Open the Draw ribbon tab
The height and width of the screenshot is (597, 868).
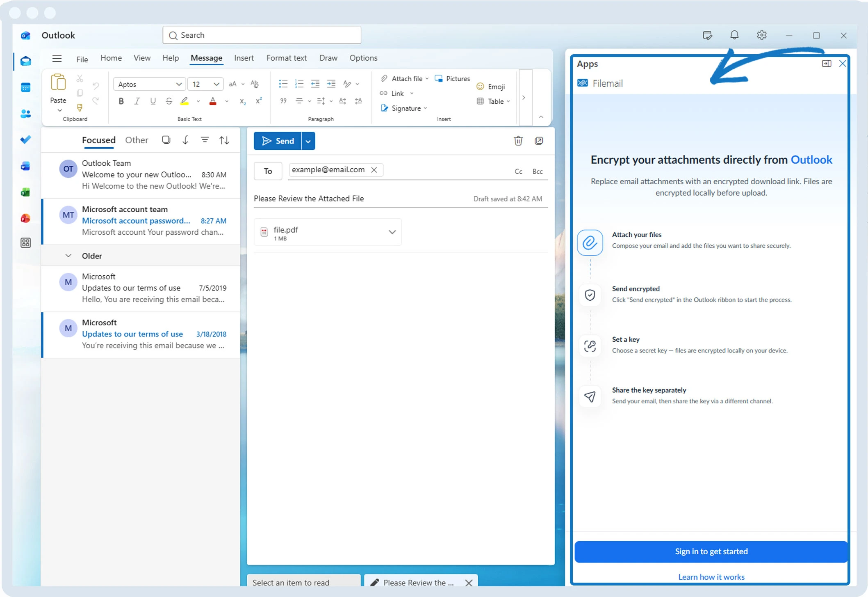click(328, 58)
